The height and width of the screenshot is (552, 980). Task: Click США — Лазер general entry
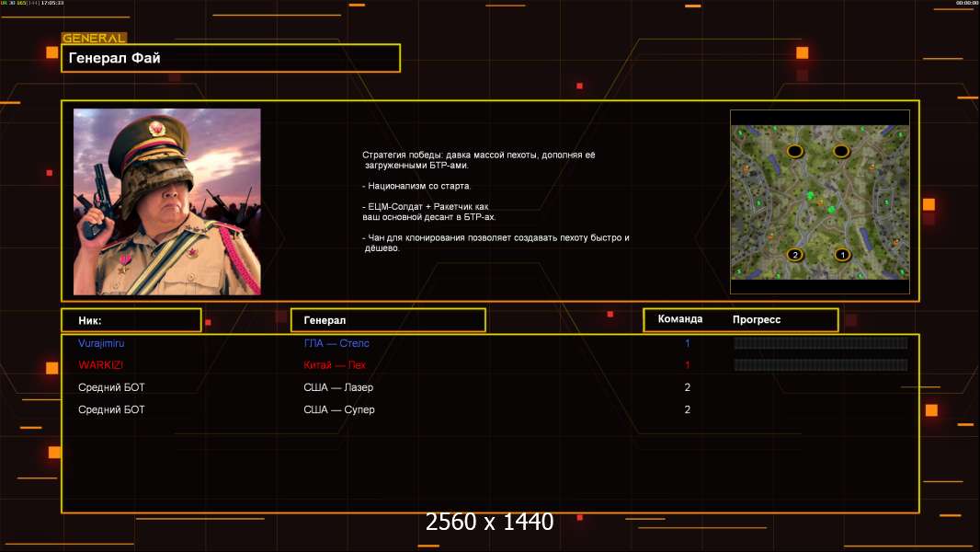[x=338, y=387]
